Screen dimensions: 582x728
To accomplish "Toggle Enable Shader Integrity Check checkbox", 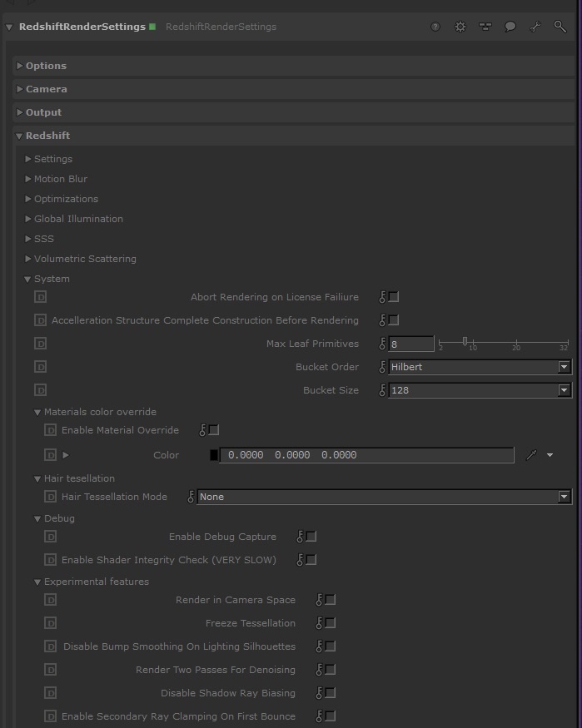I will 311,560.
